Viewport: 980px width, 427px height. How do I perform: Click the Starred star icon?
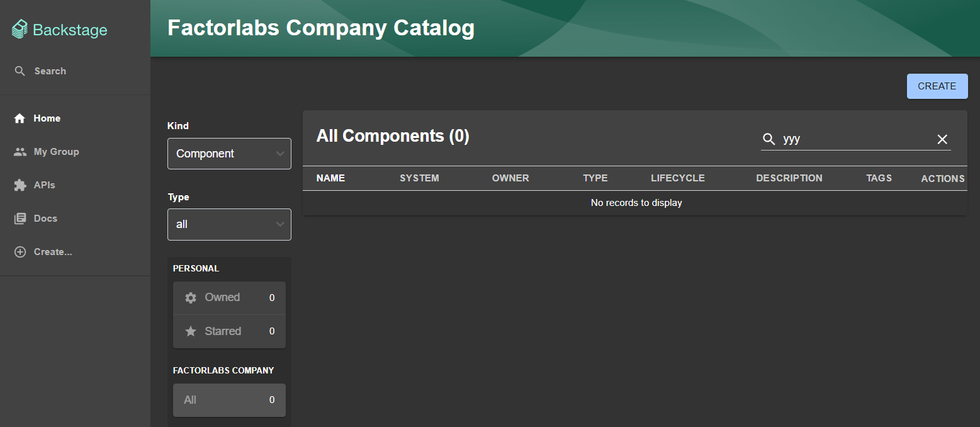(x=191, y=331)
